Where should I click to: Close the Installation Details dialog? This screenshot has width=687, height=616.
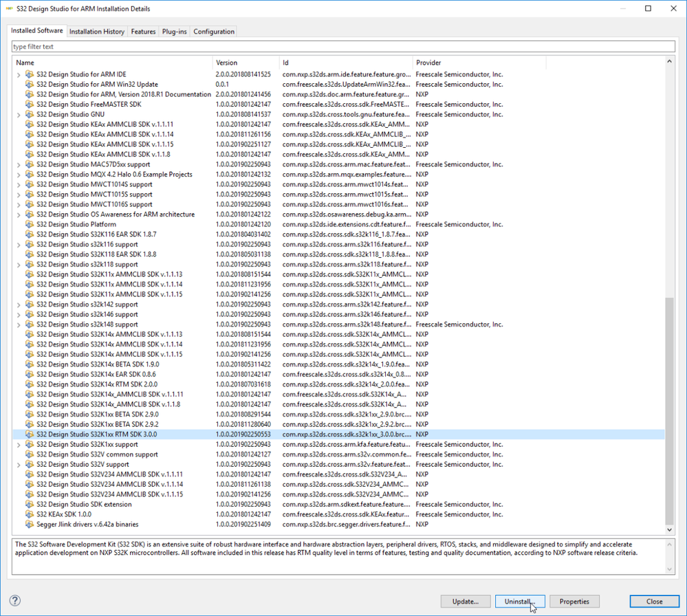pos(655,602)
